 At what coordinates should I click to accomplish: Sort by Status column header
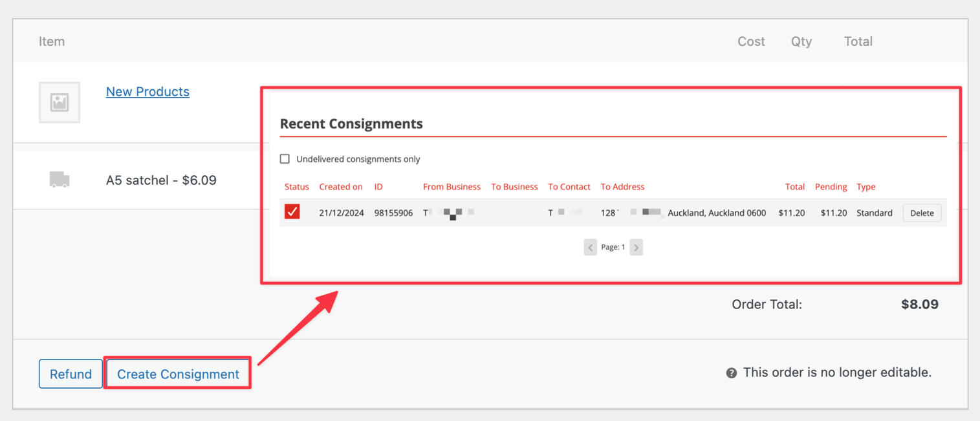[297, 187]
